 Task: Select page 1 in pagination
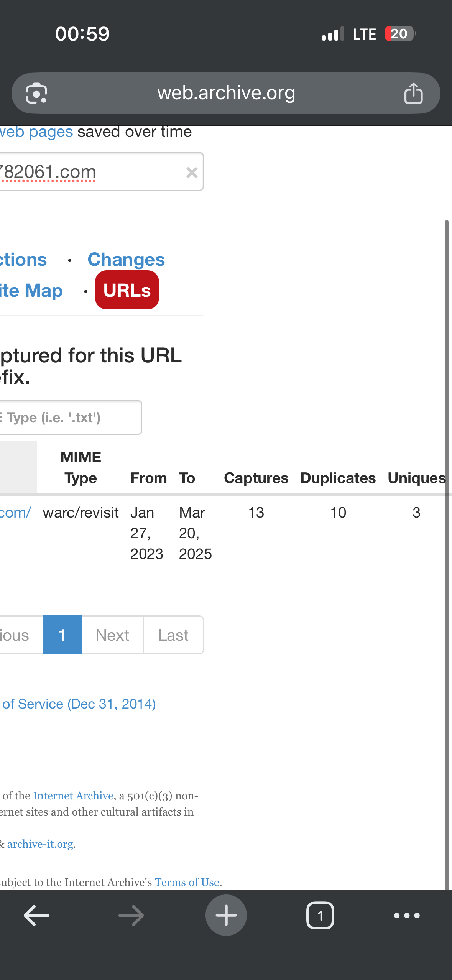click(x=62, y=635)
